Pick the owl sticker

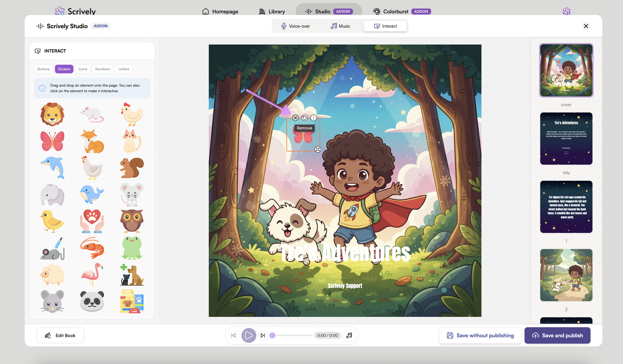pos(132,221)
